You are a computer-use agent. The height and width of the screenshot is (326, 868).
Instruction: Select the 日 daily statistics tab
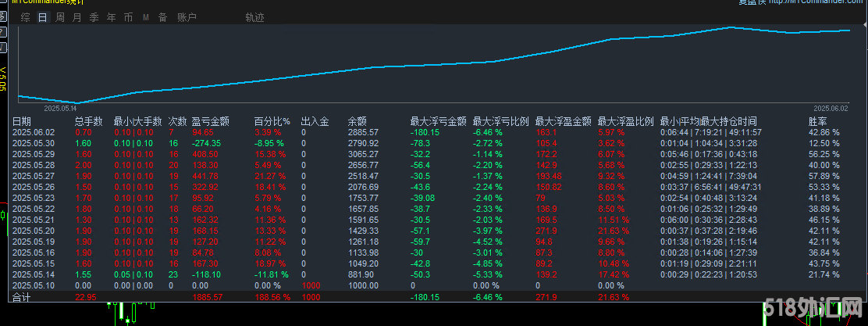point(43,18)
